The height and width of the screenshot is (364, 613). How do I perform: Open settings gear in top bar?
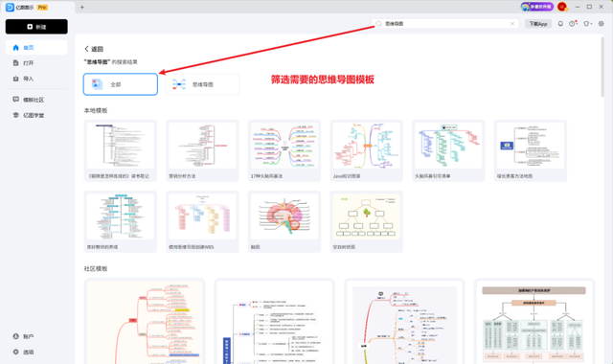602,24
